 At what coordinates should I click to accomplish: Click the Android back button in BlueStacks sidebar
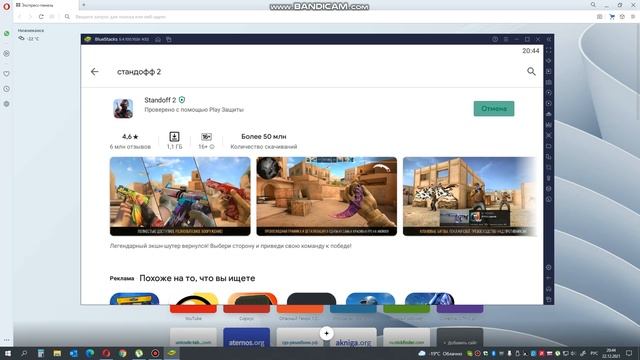click(x=549, y=278)
